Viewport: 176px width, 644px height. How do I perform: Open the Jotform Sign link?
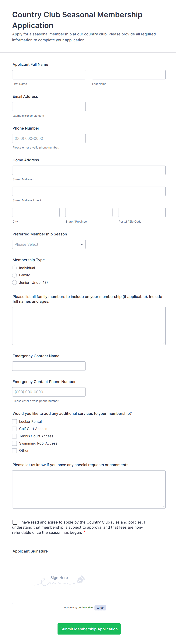85,608
